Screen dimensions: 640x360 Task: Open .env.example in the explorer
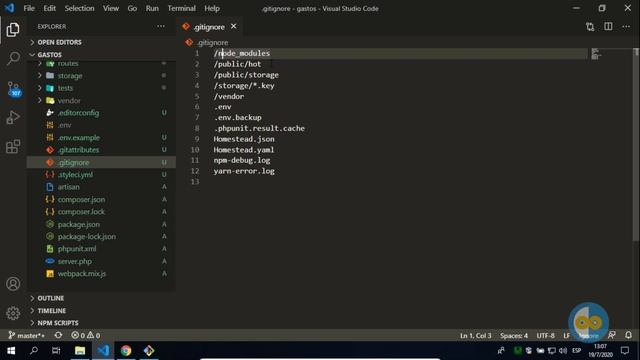click(x=79, y=138)
